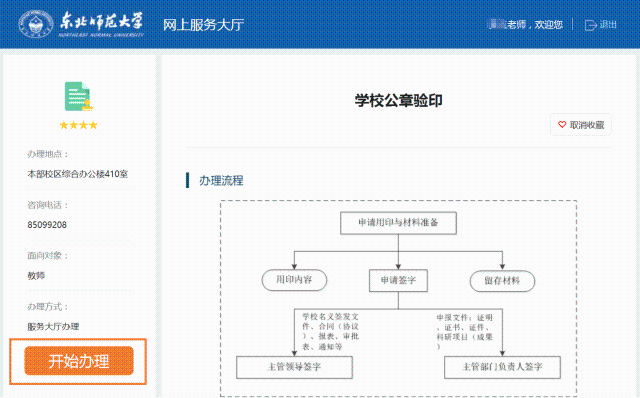Click the 老师，欢迎您 greeting text
The width and height of the screenshot is (640, 398).
point(535,24)
